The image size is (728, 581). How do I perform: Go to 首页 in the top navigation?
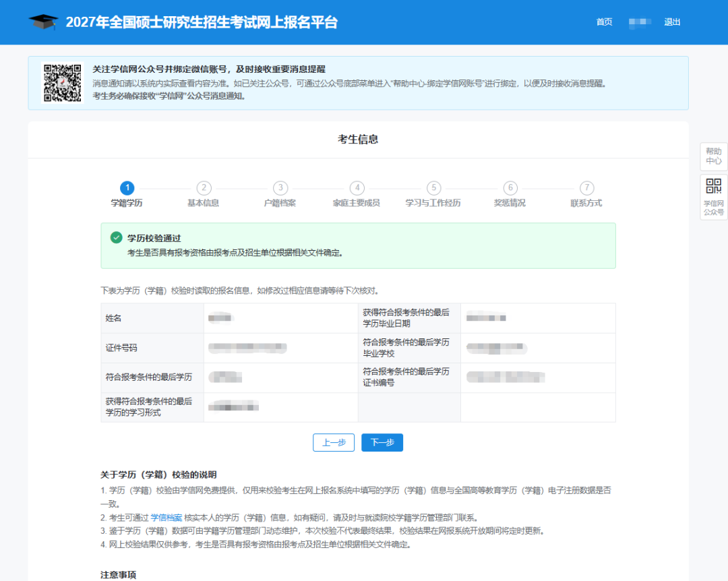coord(604,22)
